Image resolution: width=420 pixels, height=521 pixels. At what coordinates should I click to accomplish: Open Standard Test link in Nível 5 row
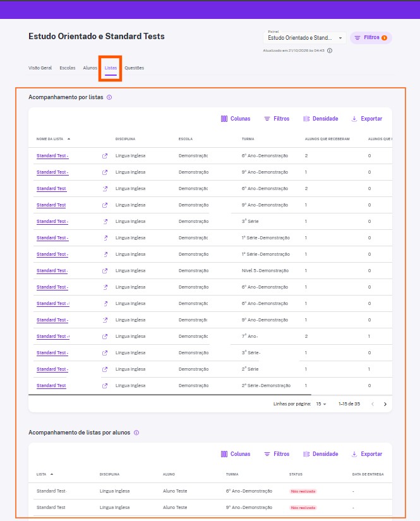tap(52, 271)
